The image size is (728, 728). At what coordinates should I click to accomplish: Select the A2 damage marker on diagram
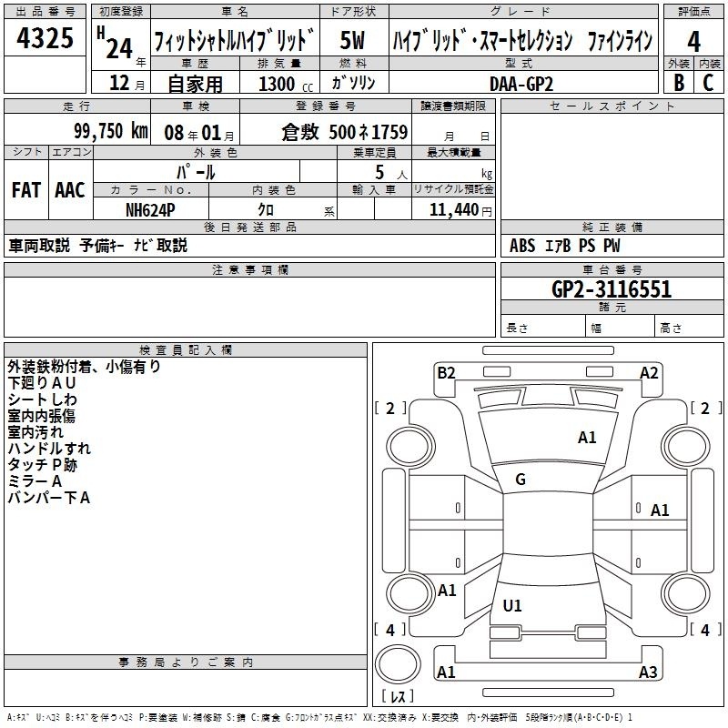click(649, 372)
